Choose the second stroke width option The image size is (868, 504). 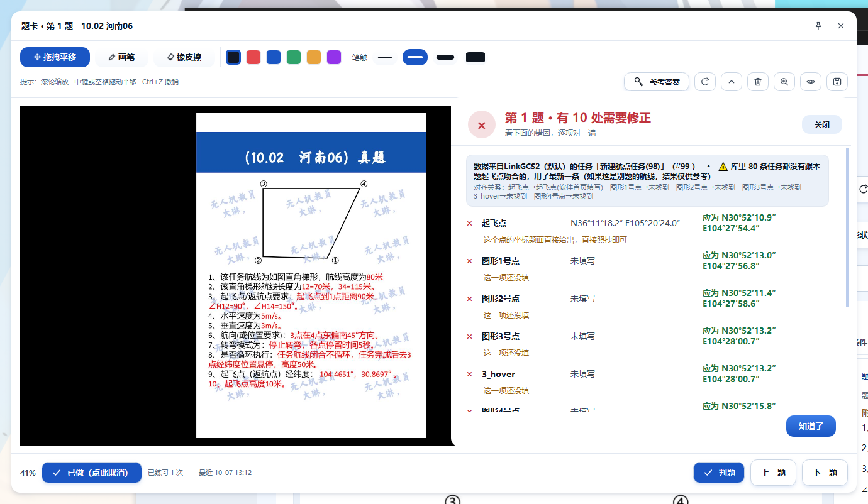click(x=415, y=57)
